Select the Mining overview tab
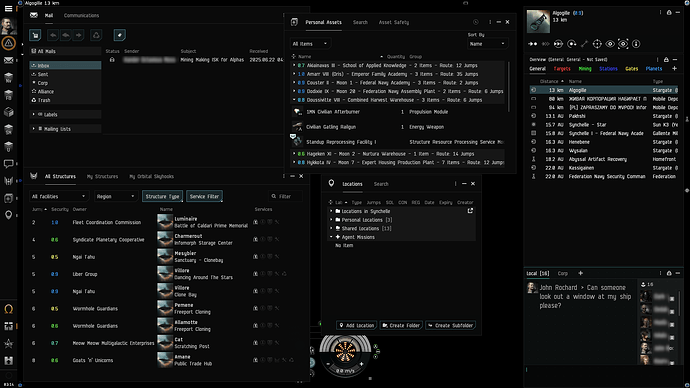The image size is (690, 388). click(x=585, y=69)
